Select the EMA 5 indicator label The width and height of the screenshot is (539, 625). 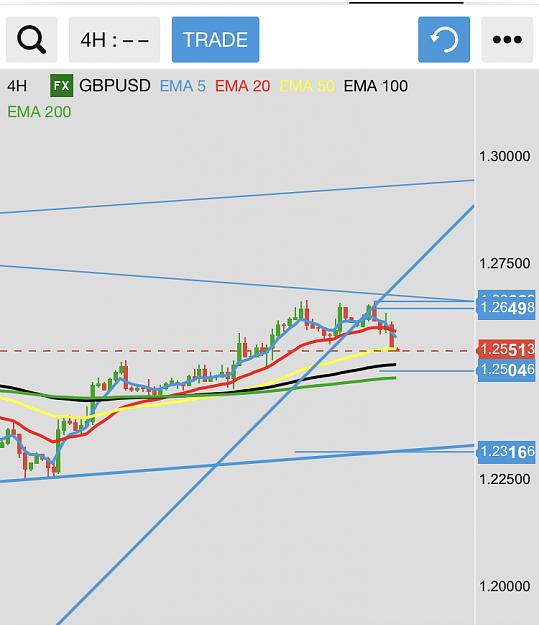[x=183, y=86]
